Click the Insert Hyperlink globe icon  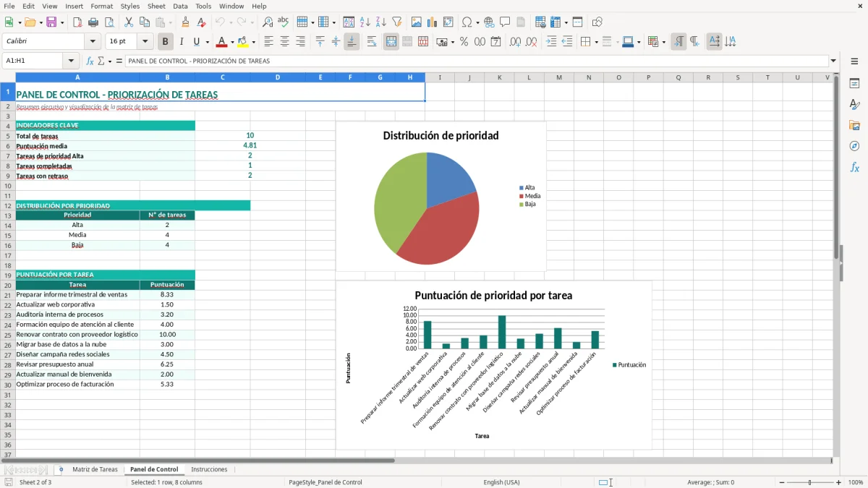[x=490, y=22]
